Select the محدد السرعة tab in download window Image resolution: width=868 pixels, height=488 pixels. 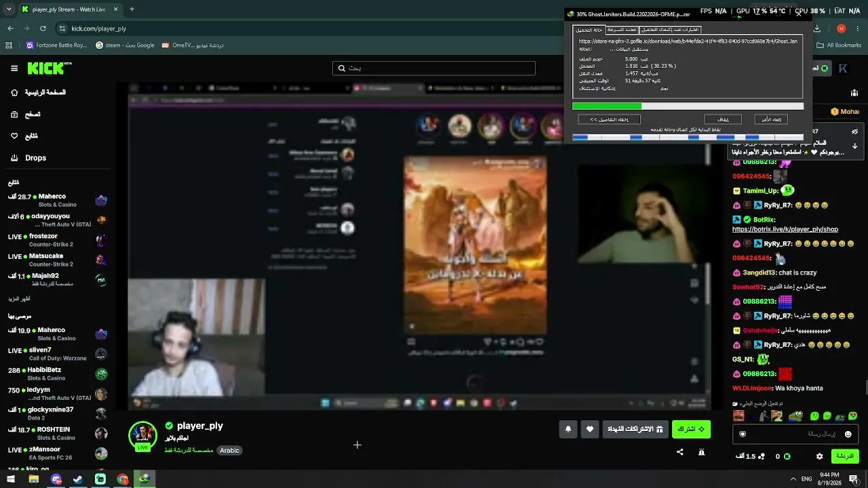click(622, 30)
